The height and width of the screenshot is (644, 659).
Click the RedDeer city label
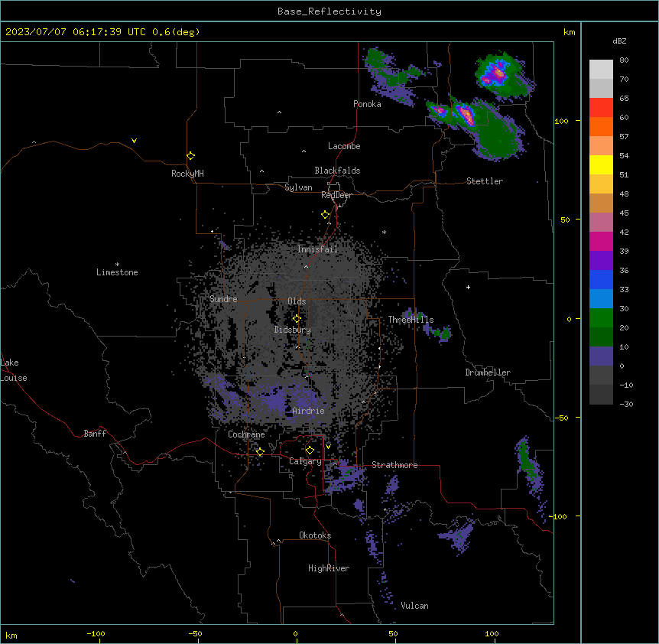pyautogui.click(x=336, y=195)
